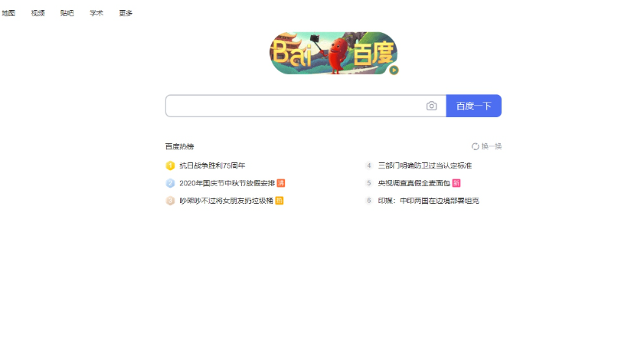The image size is (644, 347).
Task: Click the Baidu doodle logo image
Action: (334, 54)
